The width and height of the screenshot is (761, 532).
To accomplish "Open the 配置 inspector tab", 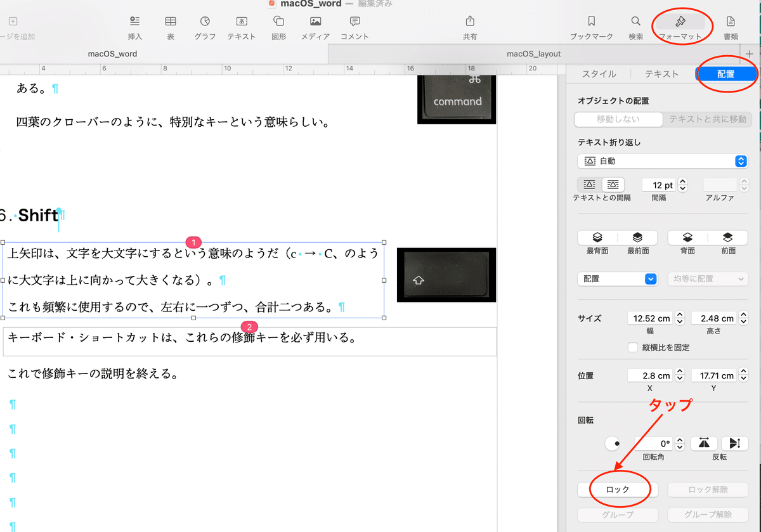I will pos(726,74).
